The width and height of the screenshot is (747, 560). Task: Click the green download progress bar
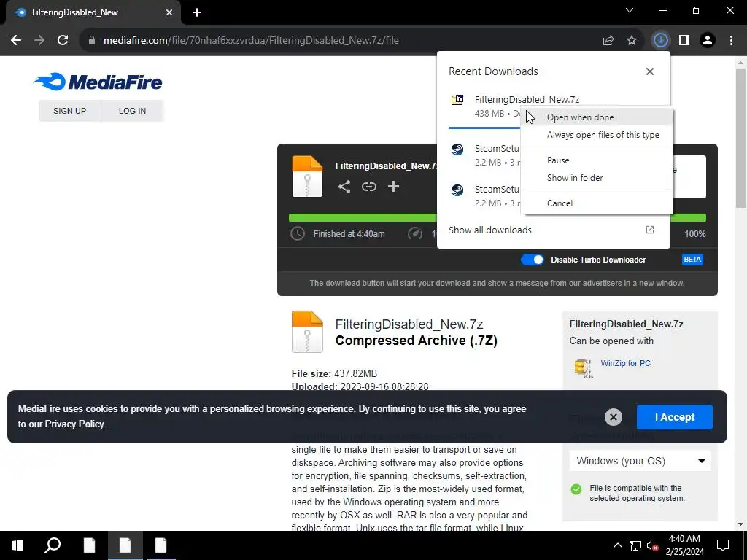point(363,217)
